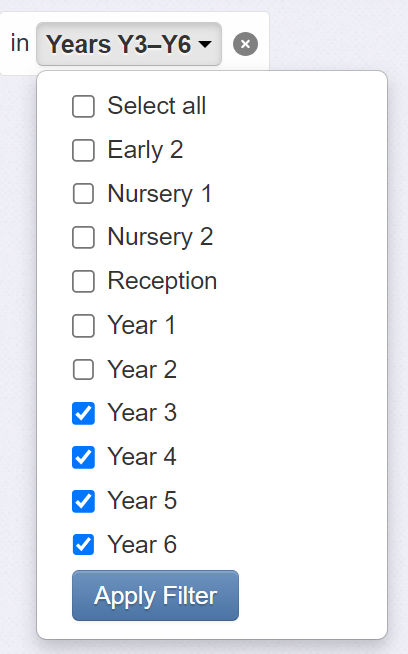Enable the Nursery 1 checkbox
Screen dimensions: 408x654
(x=83, y=194)
